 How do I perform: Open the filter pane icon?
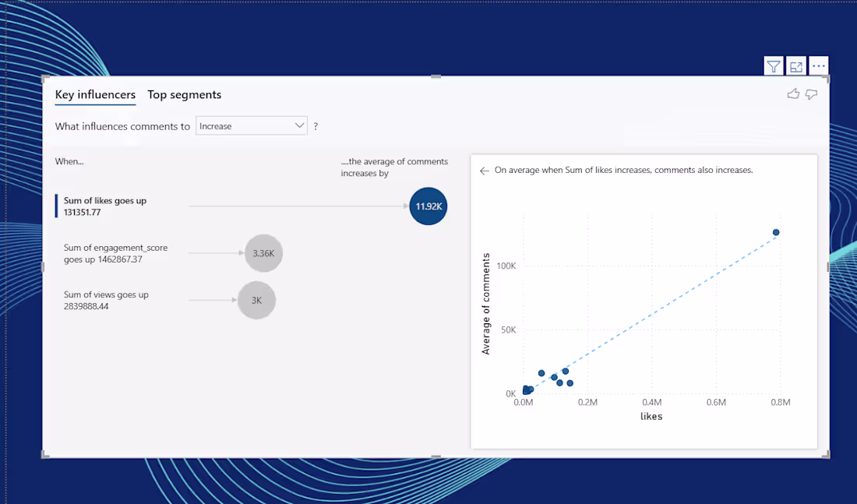pyautogui.click(x=773, y=66)
